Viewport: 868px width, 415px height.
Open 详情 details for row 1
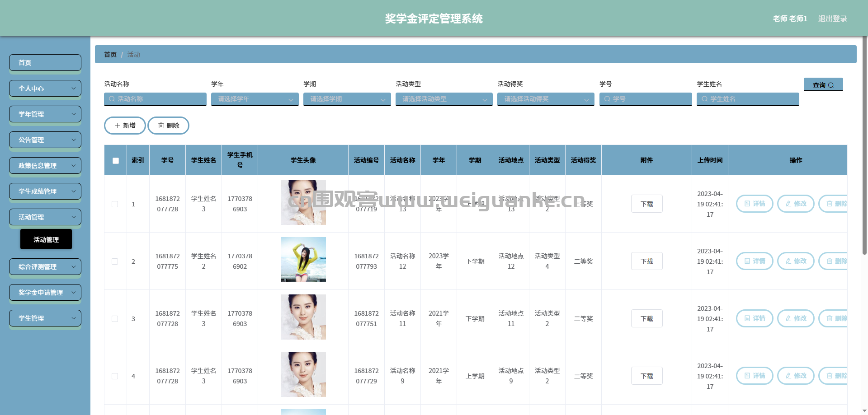755,204
